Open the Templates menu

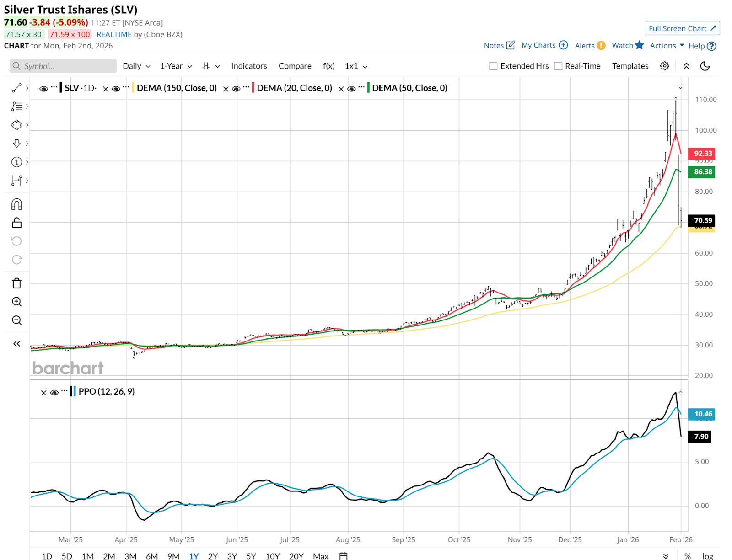[630, 66]
